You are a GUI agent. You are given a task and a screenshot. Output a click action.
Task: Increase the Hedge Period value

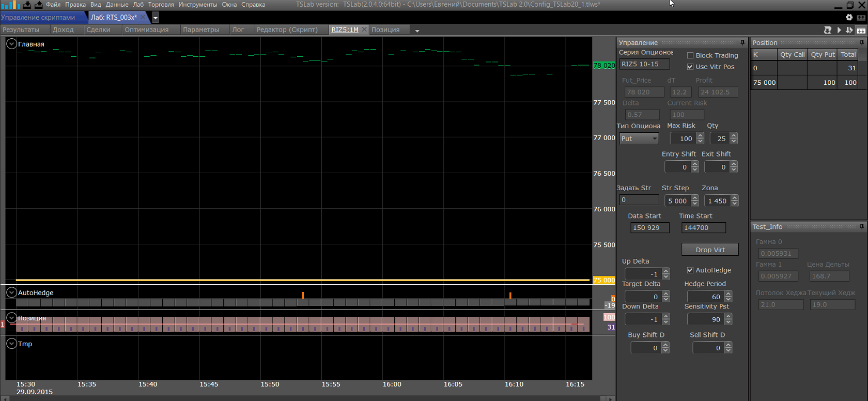729,294
